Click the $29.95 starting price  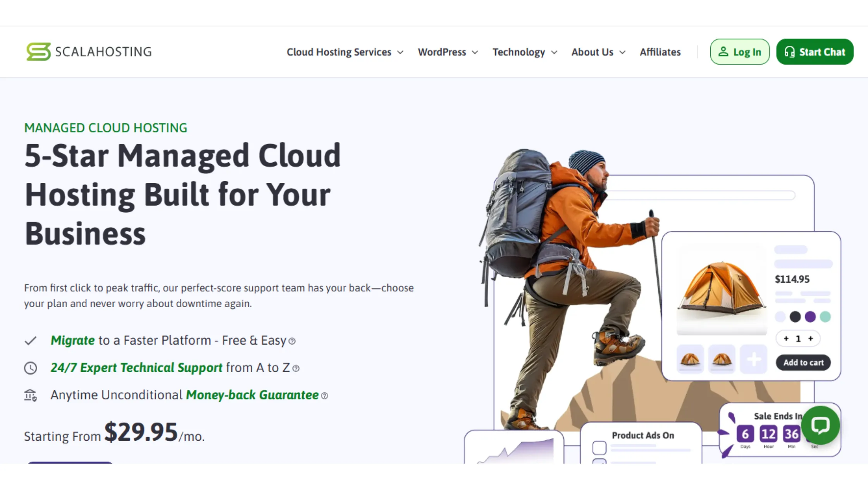point(141,432)
